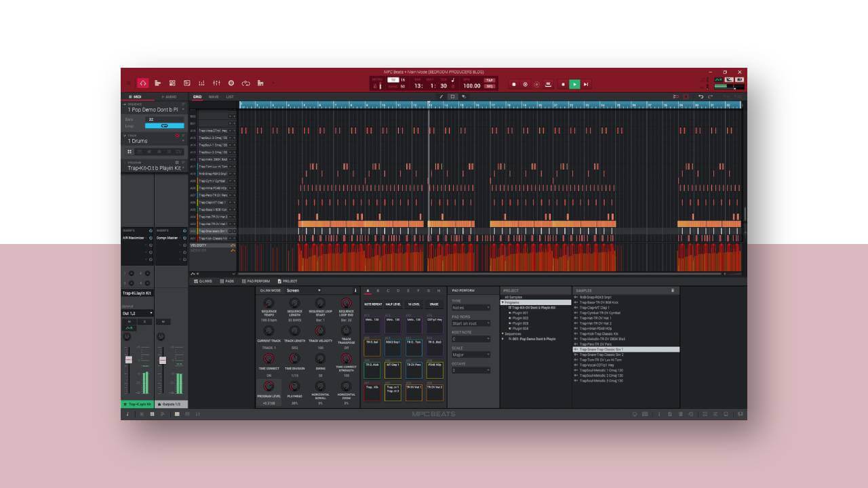The height and width of the screenshot is (488, 868).
Task: Open the Octave dropdown
Action: pyautogui.click(x=471, y=370)
